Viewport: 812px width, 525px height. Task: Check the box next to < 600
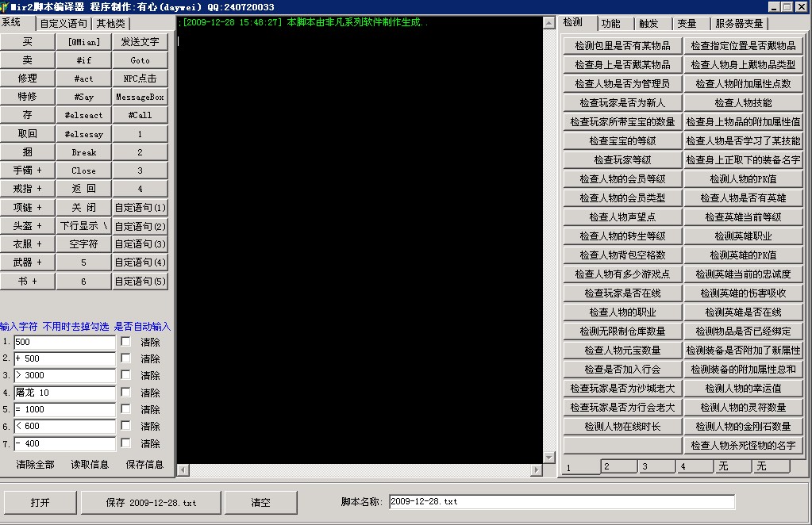click(x=124, y=426)
